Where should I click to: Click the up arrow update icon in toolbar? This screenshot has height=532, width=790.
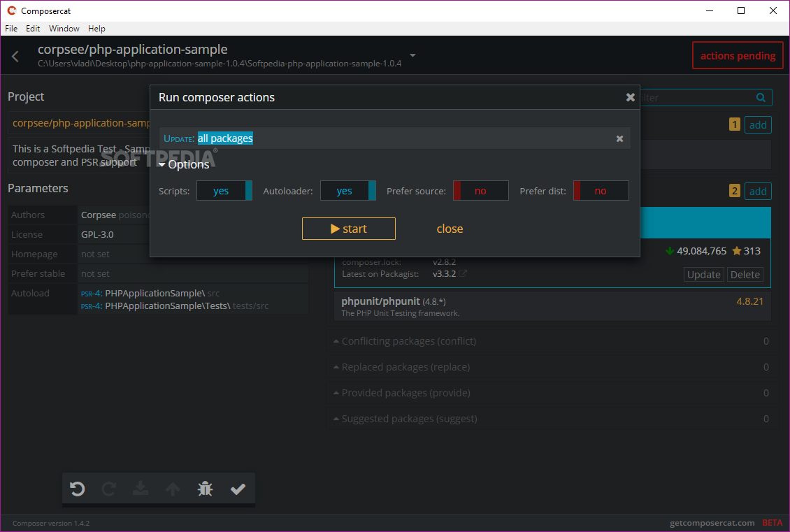point(173,489)
